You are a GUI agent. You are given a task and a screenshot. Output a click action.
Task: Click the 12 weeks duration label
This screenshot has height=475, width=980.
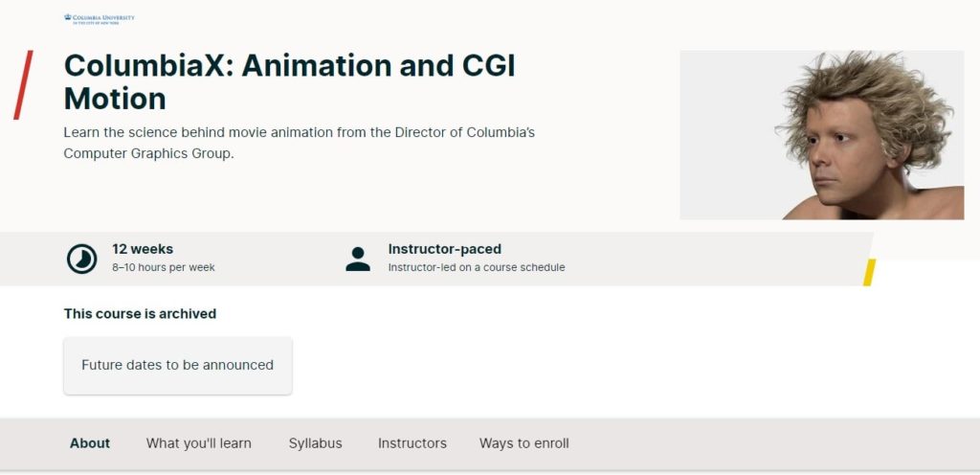(143, 249)
